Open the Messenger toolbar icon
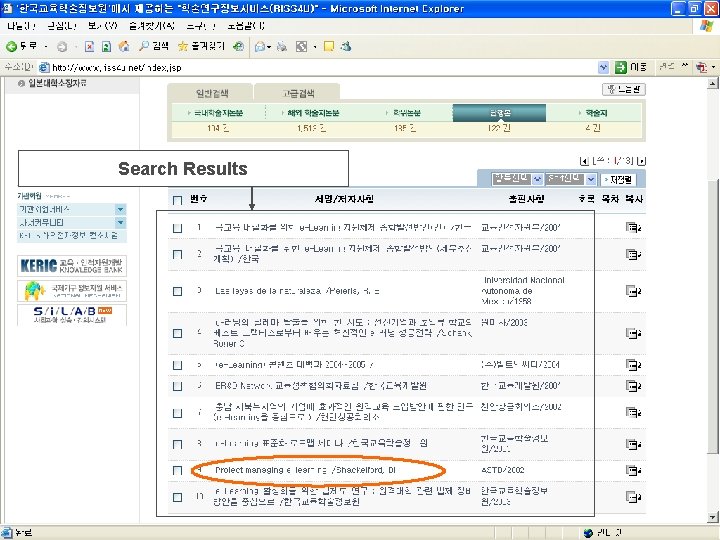Screen dimensions: 720x540 pyautogui.click(x=346, y=46)
